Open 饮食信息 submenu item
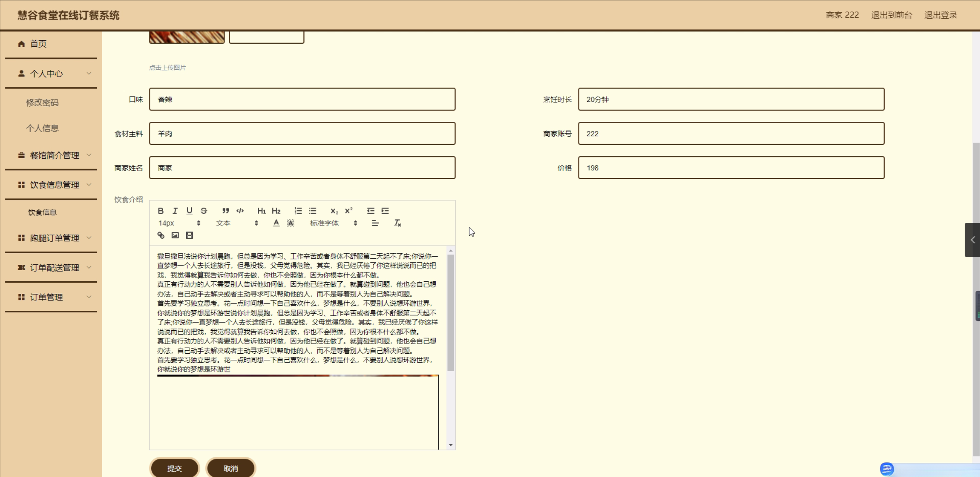The image size is (980, 477). tap(42, 212)
